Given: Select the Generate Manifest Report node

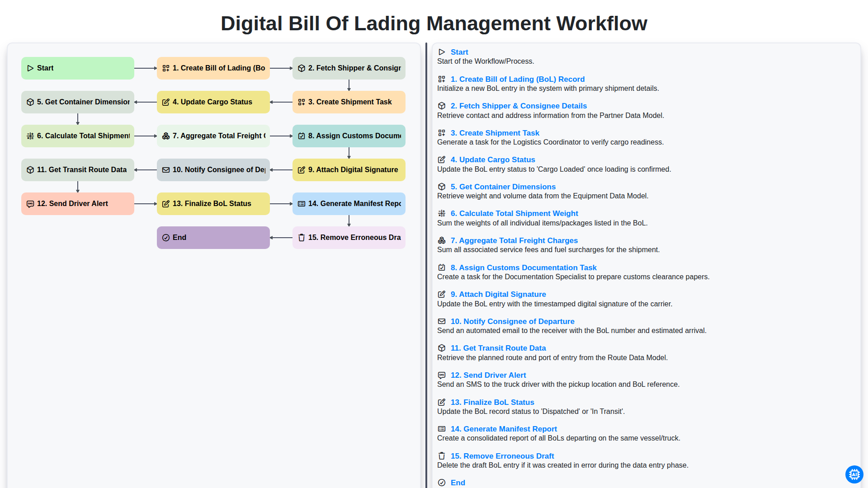Looking at the screenshot, I should pos(349,204).
